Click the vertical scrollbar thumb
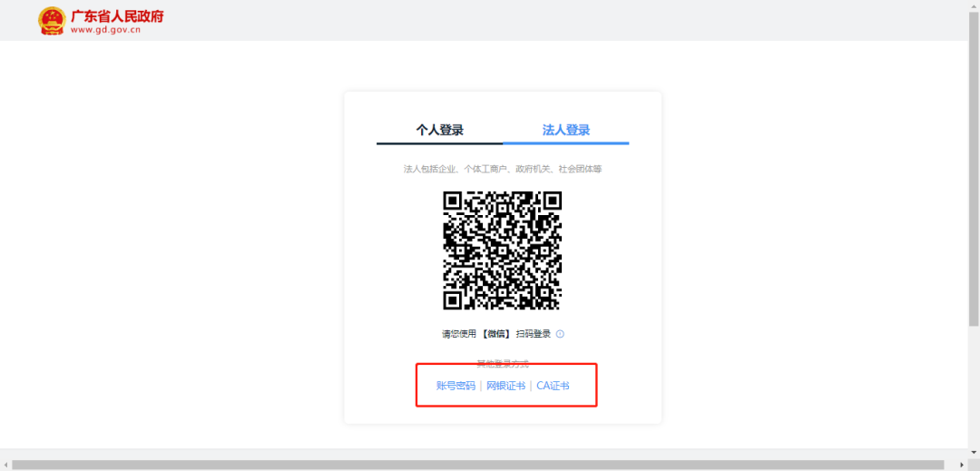Viewport: 980px width, 471px height. (974, 167)
